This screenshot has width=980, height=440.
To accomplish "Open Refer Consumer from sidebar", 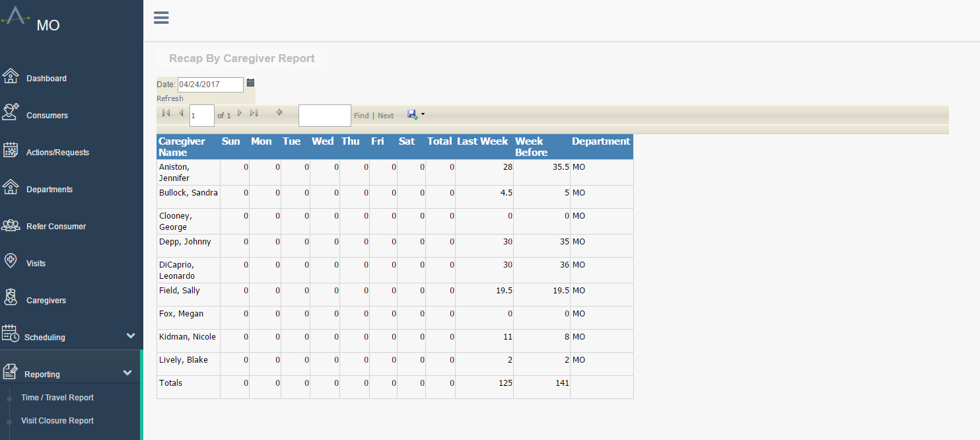I will click(56, 227).
